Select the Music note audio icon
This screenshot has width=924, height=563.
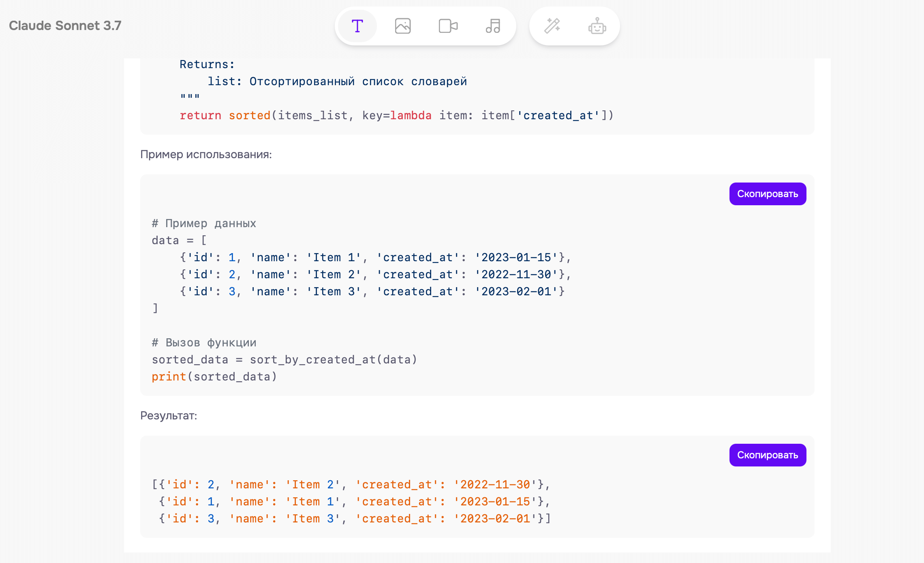[493, 26]
